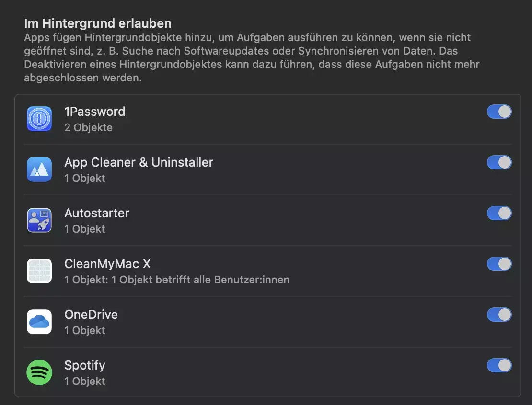Click '2 Objekte' under 1Password
The width and height of the screenshot is (532, 405).
pos(88,127)
